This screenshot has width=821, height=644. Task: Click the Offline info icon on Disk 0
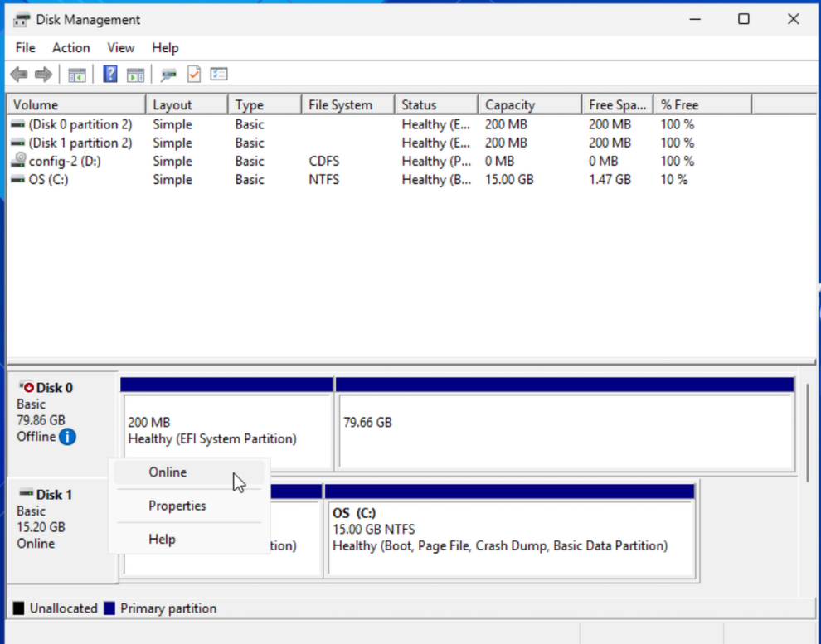click(68, 437)
